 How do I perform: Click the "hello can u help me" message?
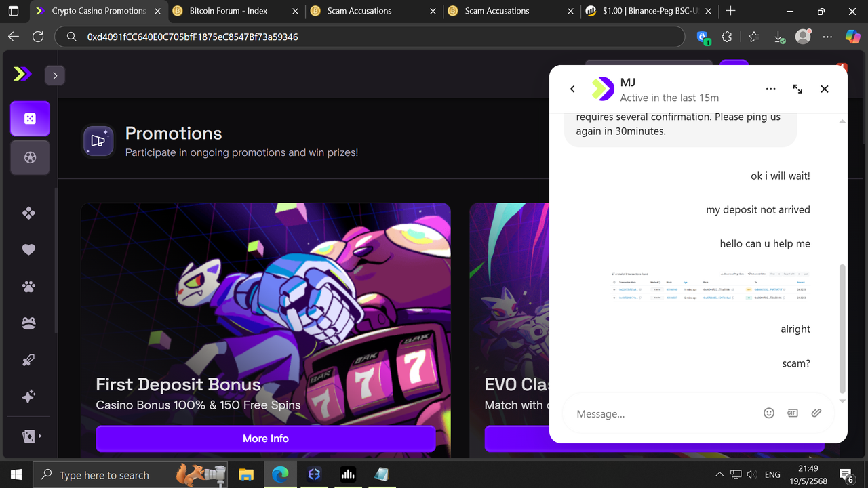point(765,243)
